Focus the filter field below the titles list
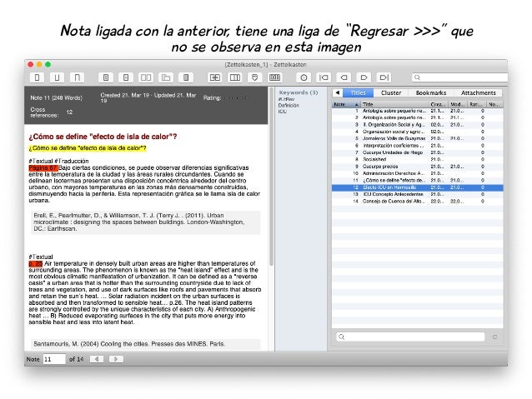Screen dimensions: 532x399 [x=410, y=337]
